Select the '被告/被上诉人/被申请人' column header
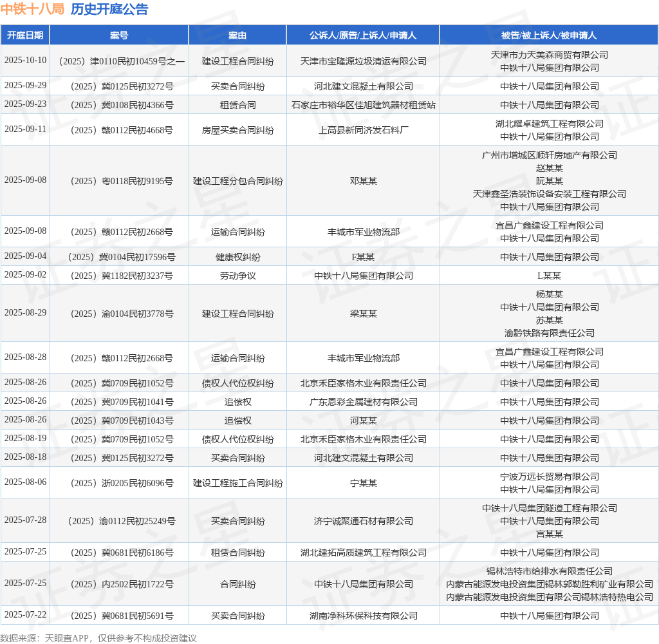The height and width of the screenshot is (644, 659). [x=549, y=35]
